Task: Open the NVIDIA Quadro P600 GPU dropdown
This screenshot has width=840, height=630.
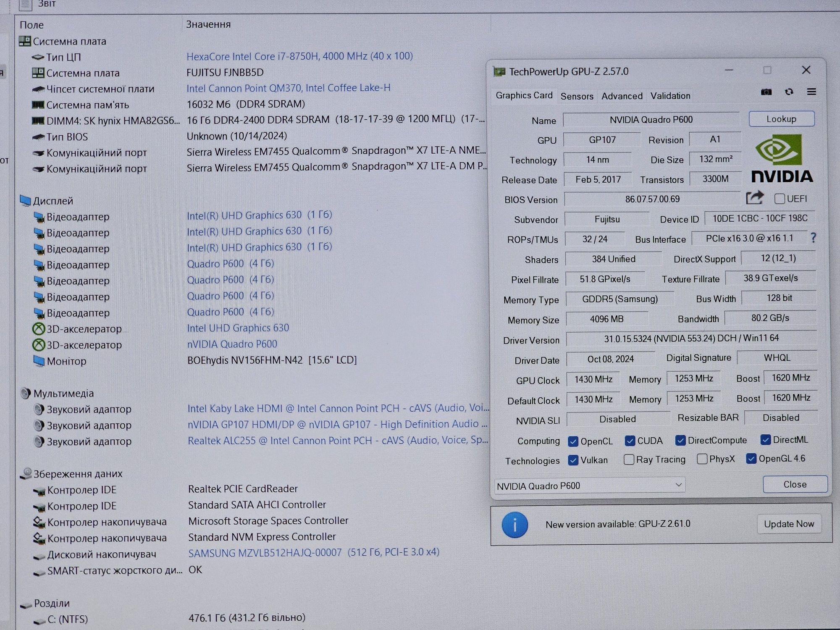Action: tap(589, 486)
